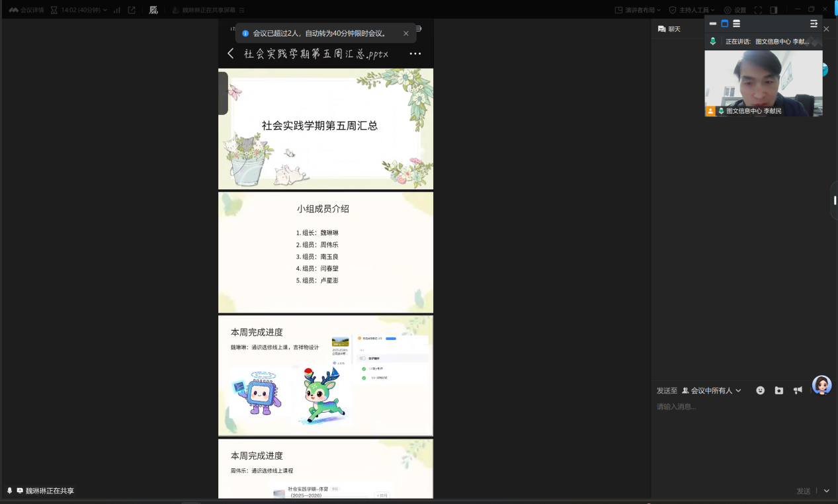Screen dimensions: 838x504
Task: Toggle the side panel icon in top bar
Action: point(774,10)
